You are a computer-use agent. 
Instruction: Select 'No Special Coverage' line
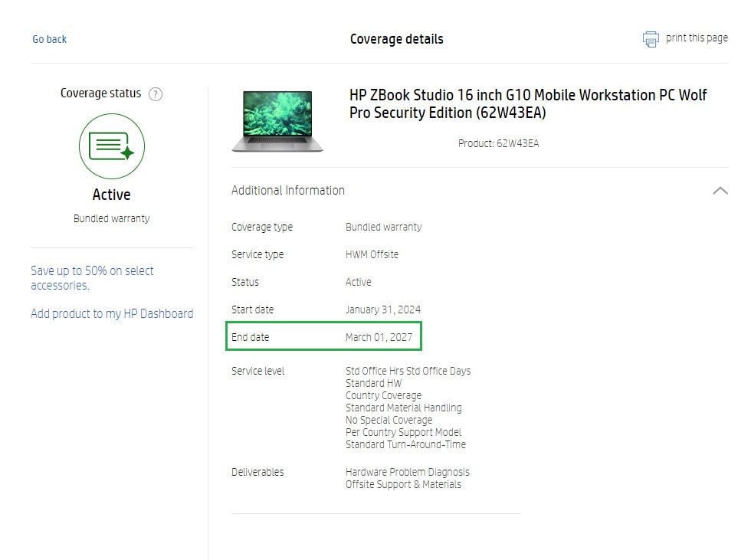(x=389, y=420)
